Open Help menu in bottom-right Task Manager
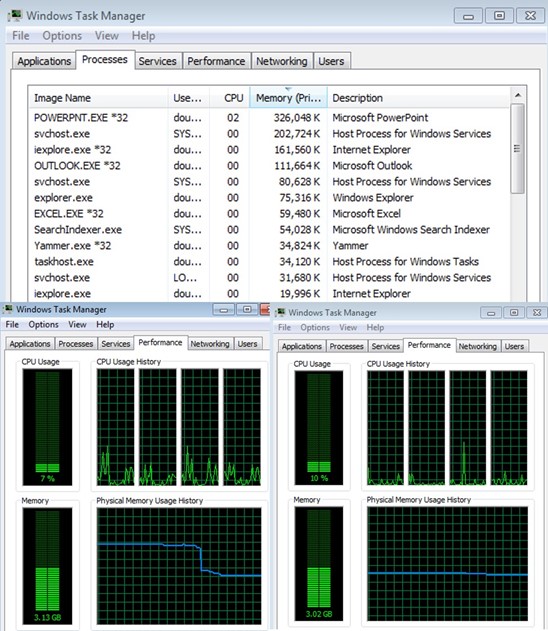This screenshot has height=631, width=548. point(375,327)
